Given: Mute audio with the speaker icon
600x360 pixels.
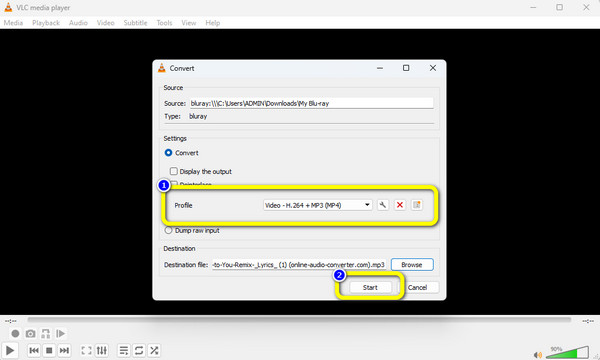Looking at the screenshot, I should click(x=538, y=355).
